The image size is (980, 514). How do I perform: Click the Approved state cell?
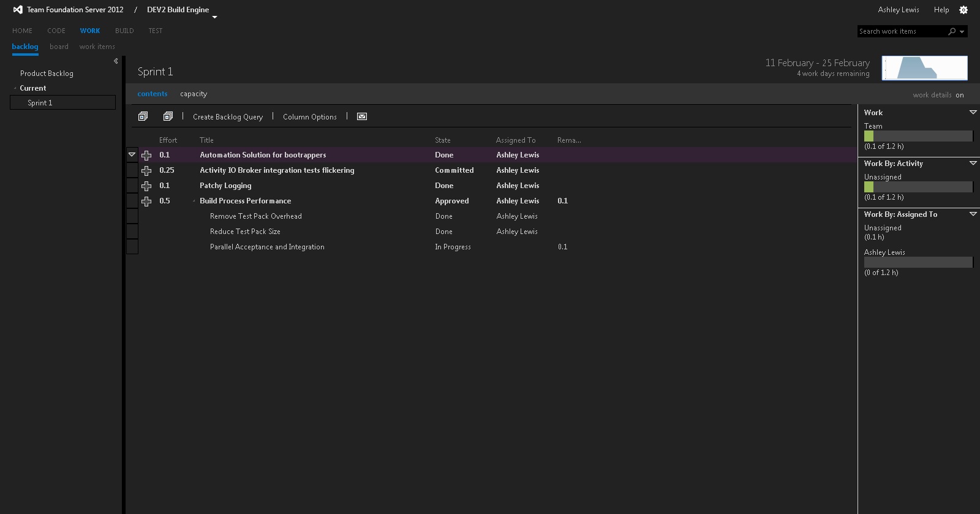pyautogui.click(x=452, y=201)
